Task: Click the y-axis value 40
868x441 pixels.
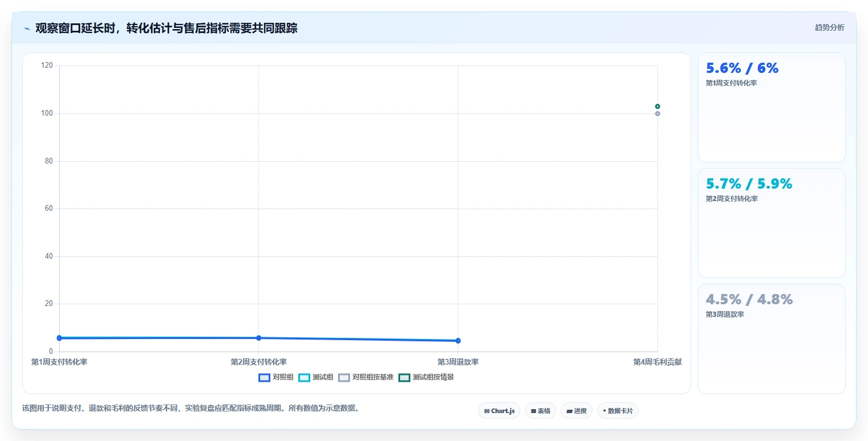Action: tap(49, 256)
